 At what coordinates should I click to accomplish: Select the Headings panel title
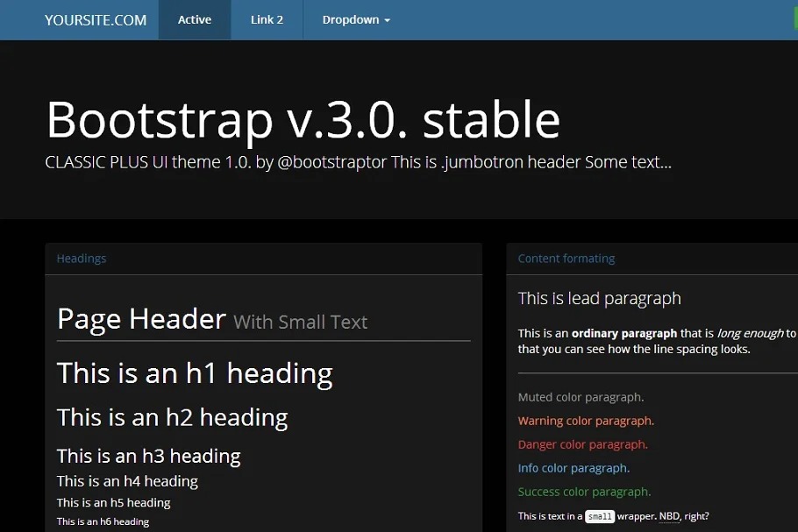(x=82, y=259)
